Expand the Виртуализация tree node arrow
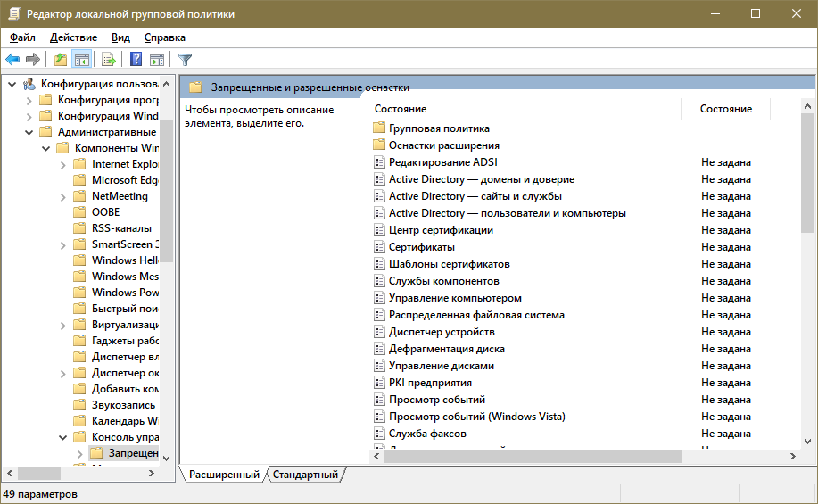Viewport: 818px width, 504px height. (62, 325)
